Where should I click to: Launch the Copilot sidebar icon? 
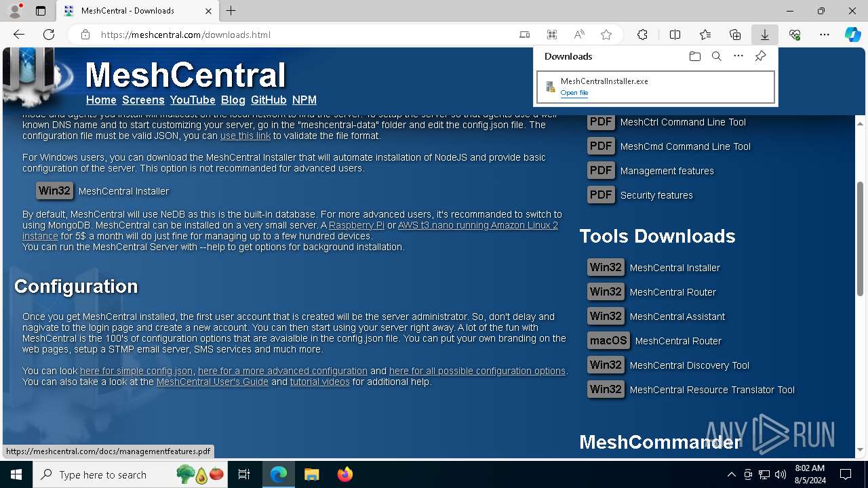[x=852, y=35]
